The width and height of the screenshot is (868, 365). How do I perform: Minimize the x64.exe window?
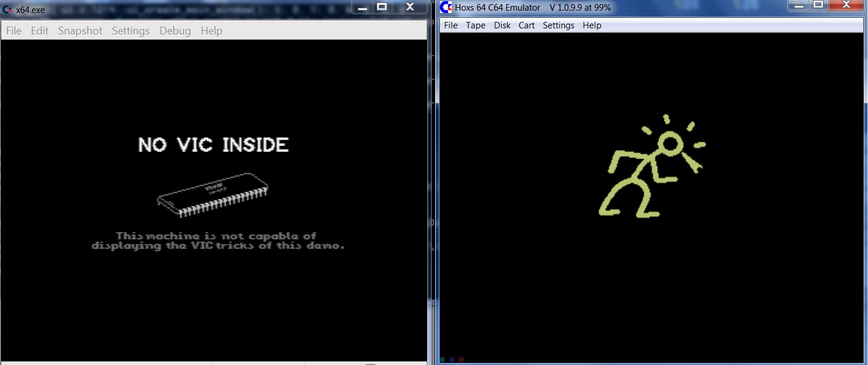pos(362,7)
